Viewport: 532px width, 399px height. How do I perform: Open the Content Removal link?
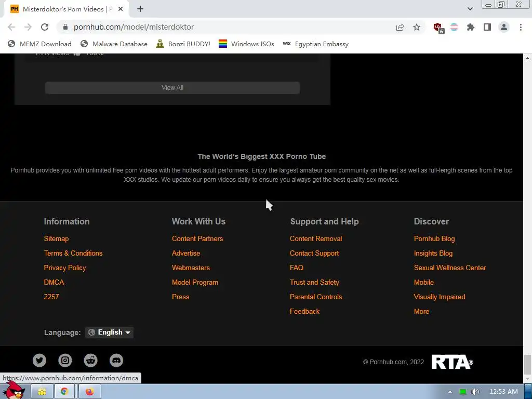[x=316, y=238]
